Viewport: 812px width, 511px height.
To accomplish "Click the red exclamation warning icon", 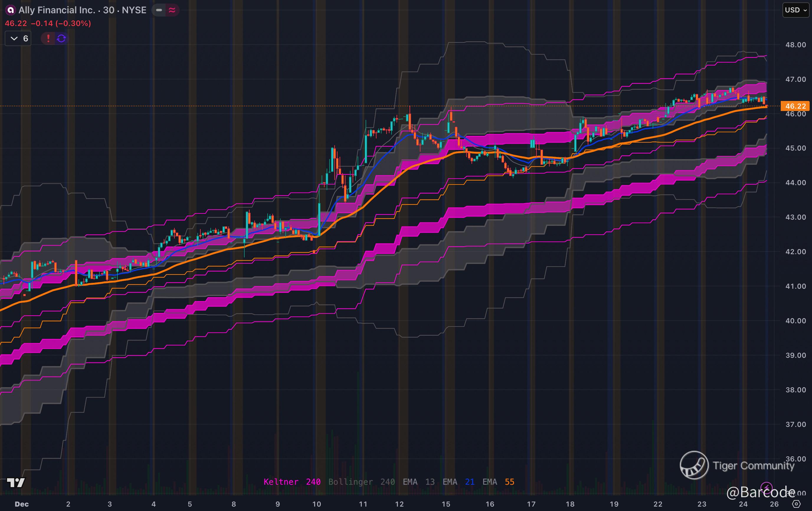I will coord(48,38).
